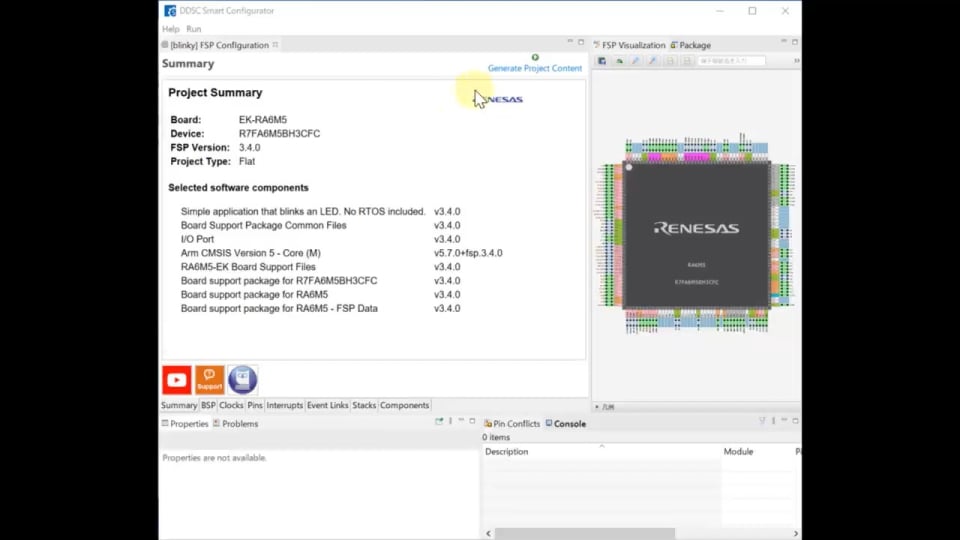Open the YouTube video icon
The image size is (960, 540).
point(177,380)
